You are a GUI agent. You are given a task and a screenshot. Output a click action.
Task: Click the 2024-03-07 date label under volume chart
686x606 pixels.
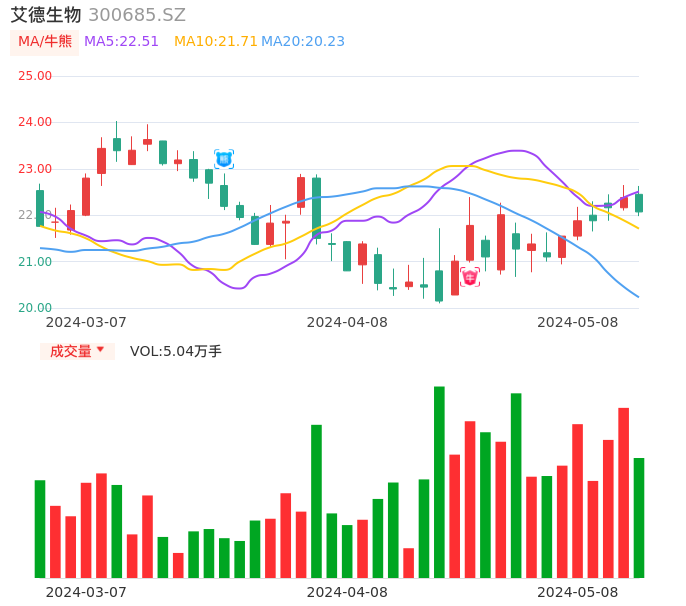(86, 592)
